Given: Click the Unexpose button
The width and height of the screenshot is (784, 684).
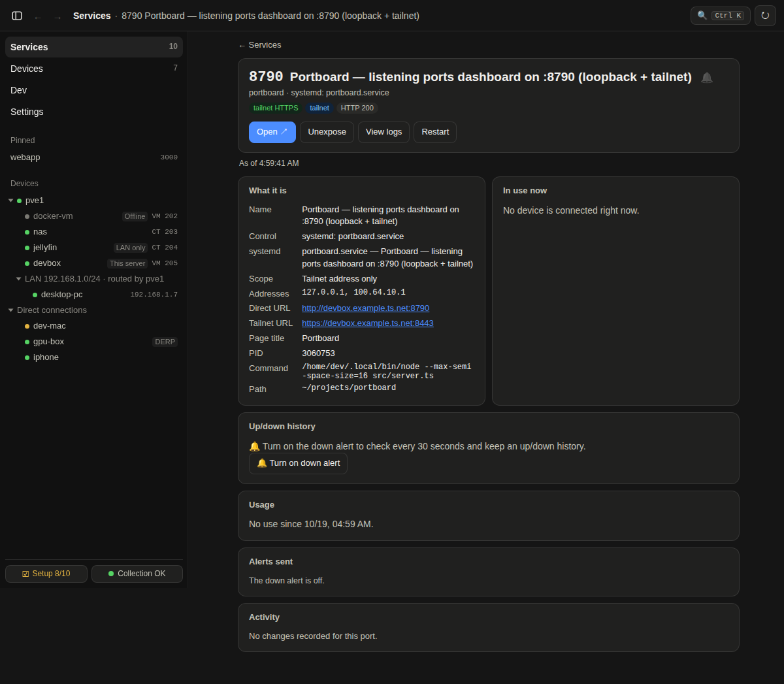Looking at the screenshot, I should (327, 132).
